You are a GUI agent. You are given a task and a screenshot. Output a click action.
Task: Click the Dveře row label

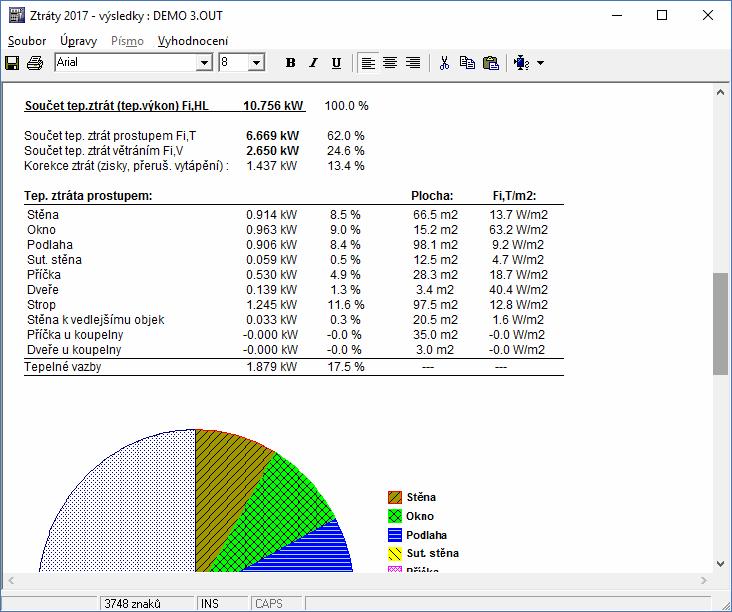pyautogui.click(x=42, y=290)
